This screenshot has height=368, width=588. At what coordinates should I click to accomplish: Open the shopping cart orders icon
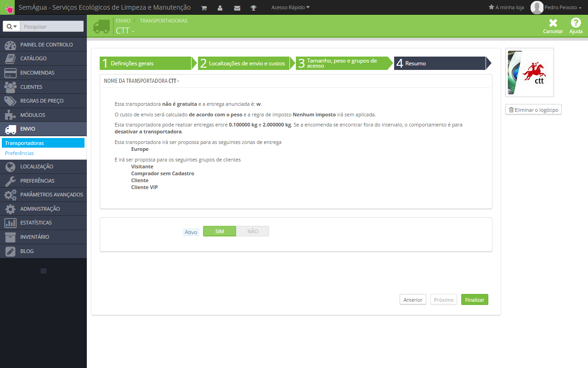point(204,8)
